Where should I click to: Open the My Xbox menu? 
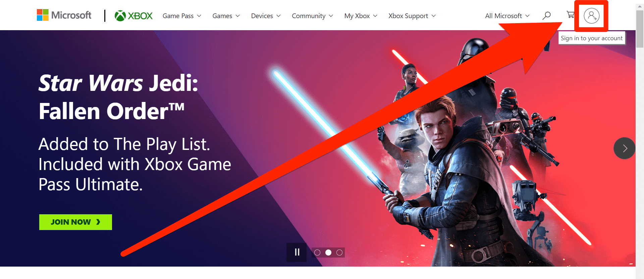(x=361, y=16)
